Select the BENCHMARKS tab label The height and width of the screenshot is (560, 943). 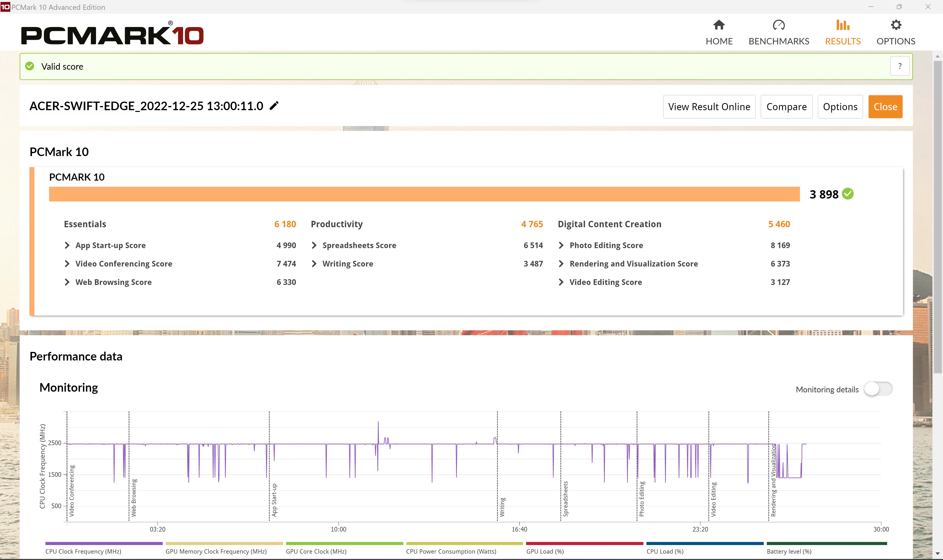click(779, 41)
